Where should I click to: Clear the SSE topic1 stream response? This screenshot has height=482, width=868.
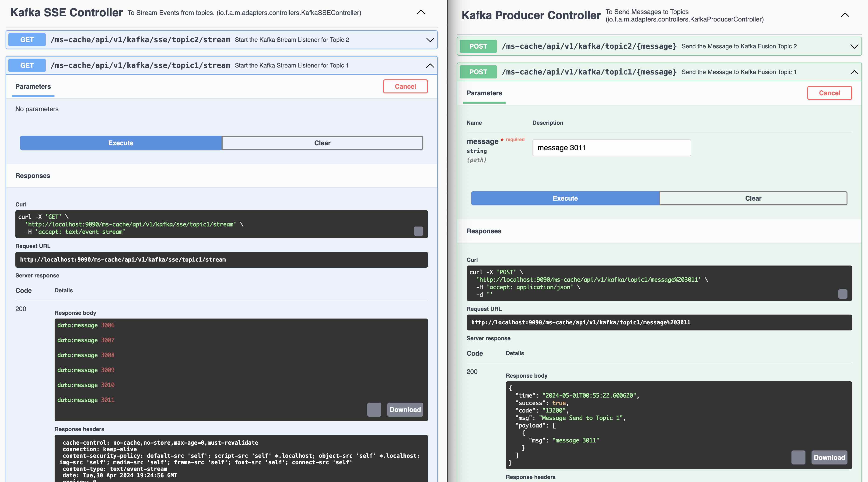(322, 143)
